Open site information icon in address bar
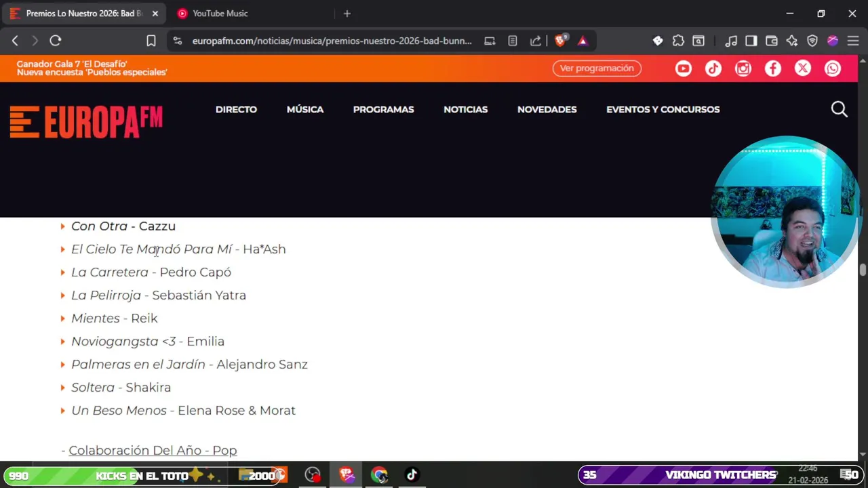868x488 pixels. click(x=178, y=41)
